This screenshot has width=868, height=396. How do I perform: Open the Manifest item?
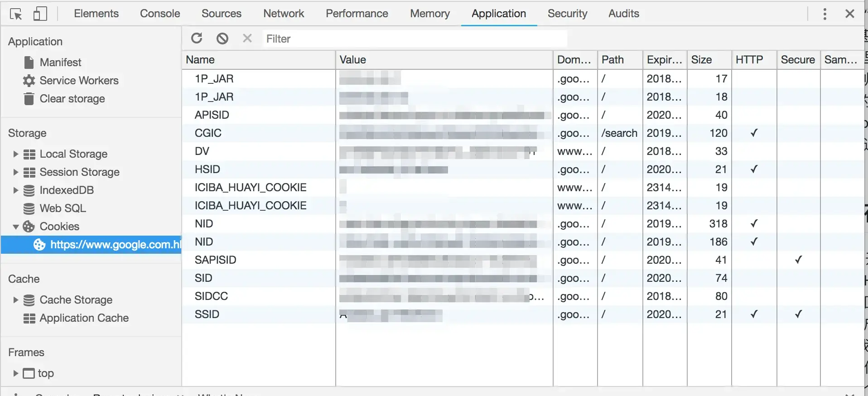(x=60, y=63)
